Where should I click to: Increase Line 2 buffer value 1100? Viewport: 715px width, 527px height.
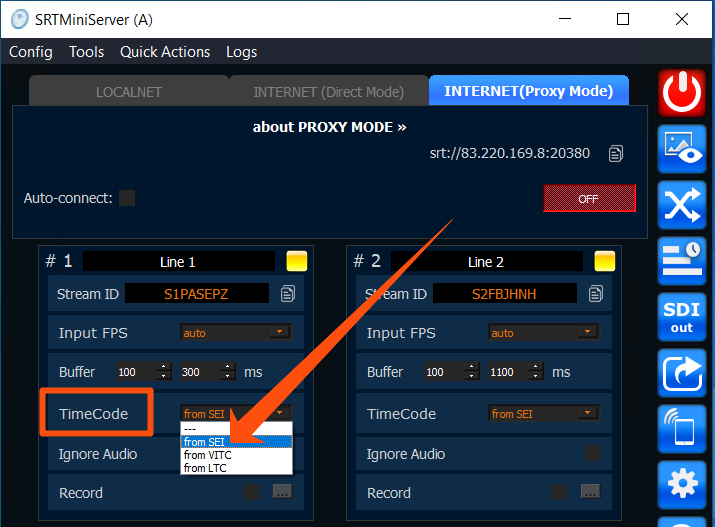tap(535, 367)
